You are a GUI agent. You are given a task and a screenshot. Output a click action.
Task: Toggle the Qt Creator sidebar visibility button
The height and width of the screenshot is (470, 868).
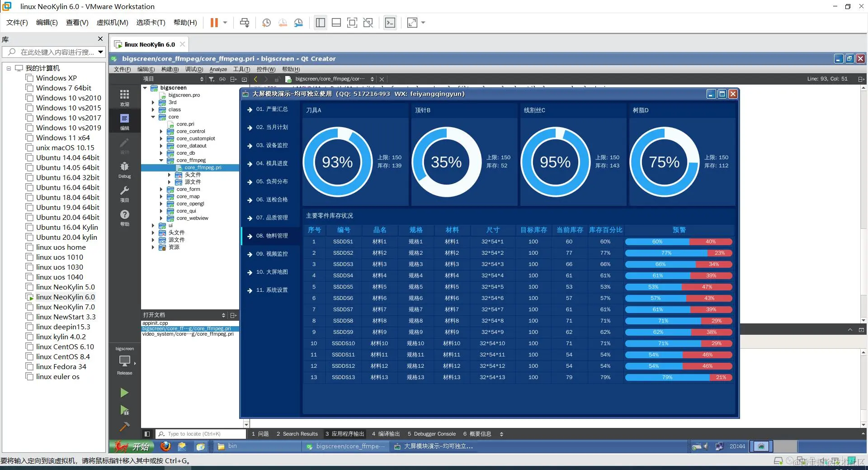[x=147, y=434]
